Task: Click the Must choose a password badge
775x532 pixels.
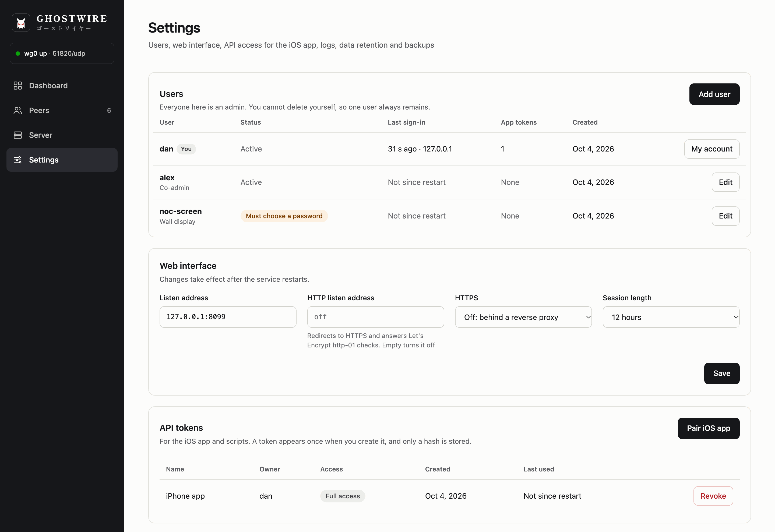Action: click(284, 216)
